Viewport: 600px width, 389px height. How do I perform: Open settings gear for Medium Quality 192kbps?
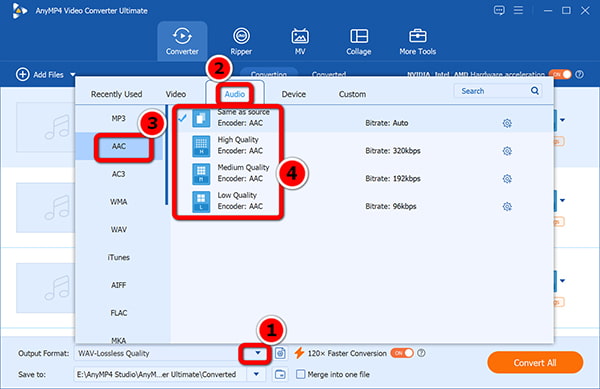pyautogui.click(x=507, y=179)
